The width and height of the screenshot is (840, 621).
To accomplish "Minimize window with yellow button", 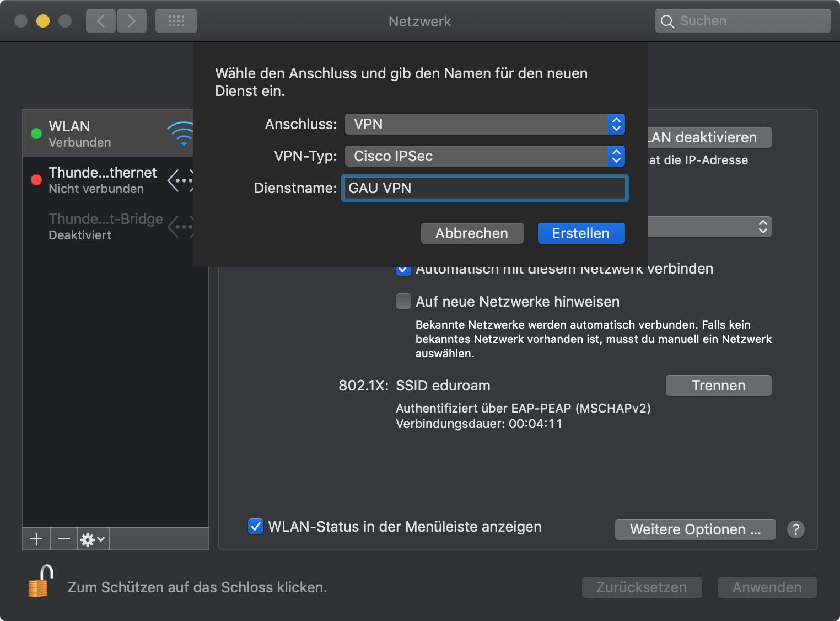I will [x=43, y=21].
